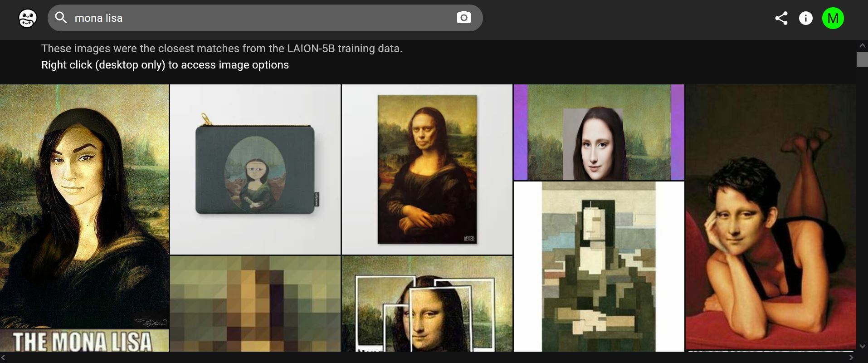Open the Mona Lisa pouch bag image

point(255,169)
